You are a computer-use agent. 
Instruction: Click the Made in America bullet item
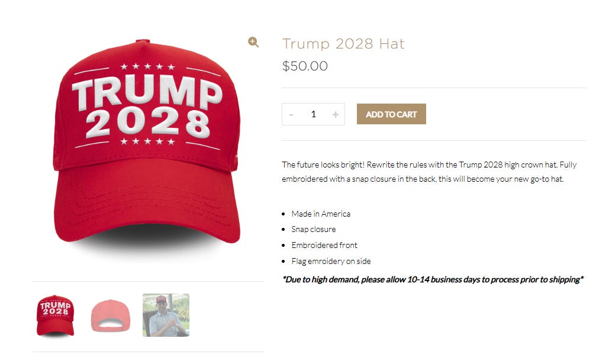pyautogui.click(x=321, y=214)
